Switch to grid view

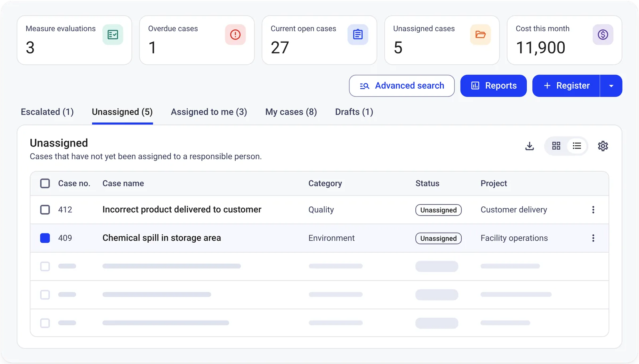[556, 146]
